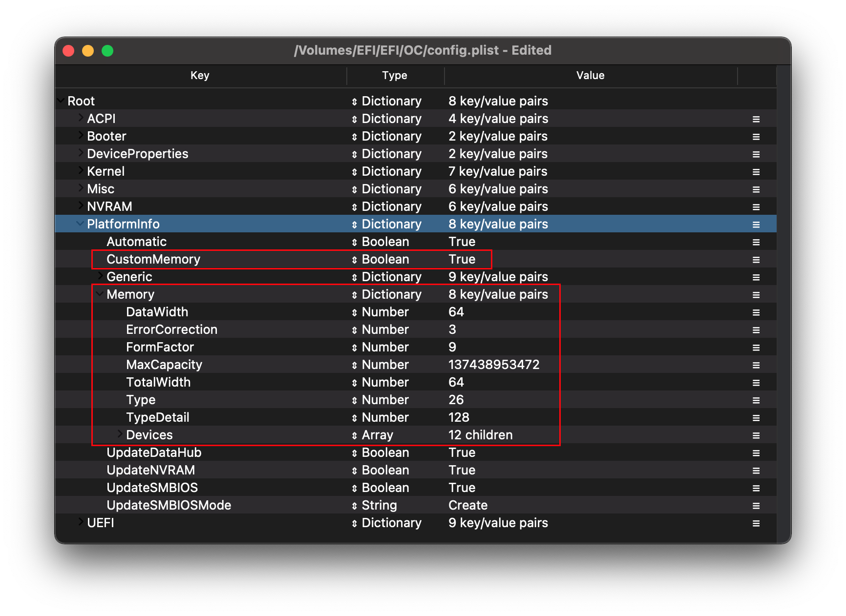Select the NVRAM key row
This screenshot has height=616, width=846.
(109, 207)
